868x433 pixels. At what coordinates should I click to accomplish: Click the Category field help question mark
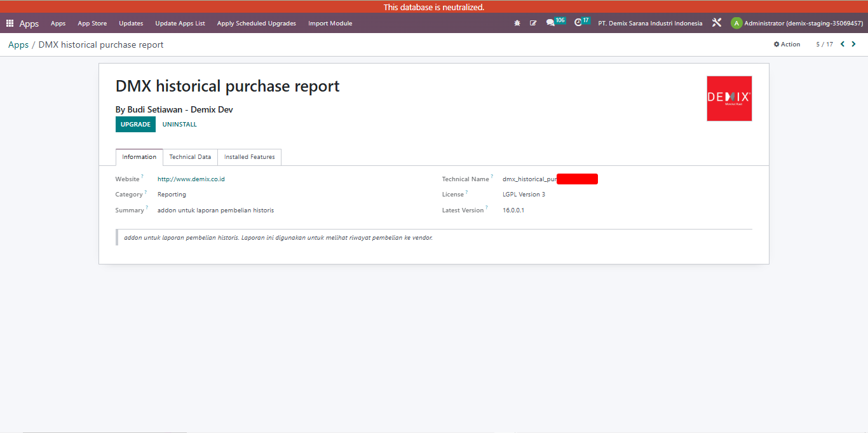pos(146,192)
